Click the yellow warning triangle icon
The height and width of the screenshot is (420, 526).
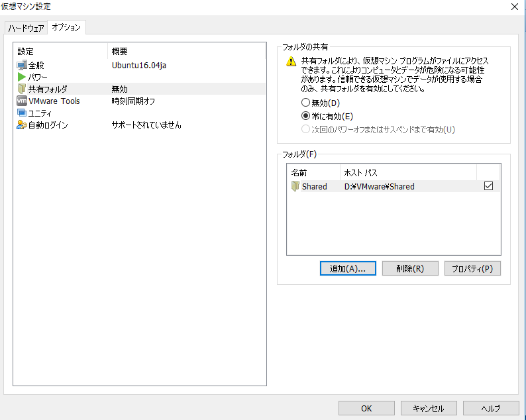pos(291,62)
